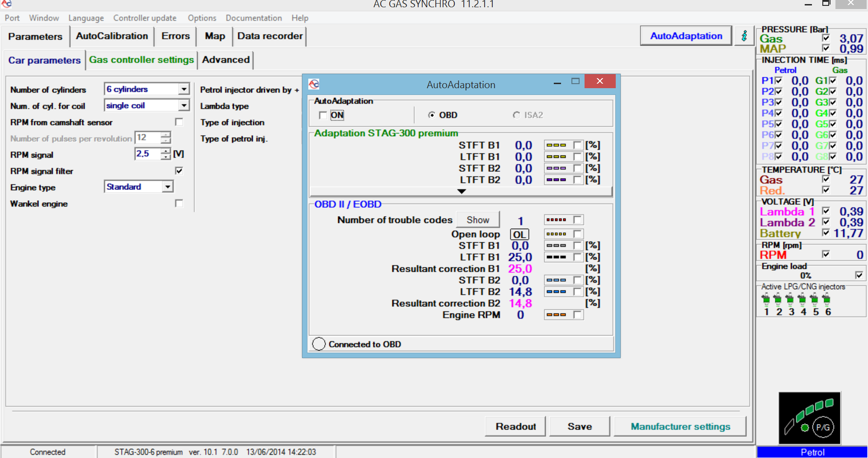The width and height of the screenshot is (868, 458).
Task: Switch to the Map tab
Action: (x=215, y=36)
